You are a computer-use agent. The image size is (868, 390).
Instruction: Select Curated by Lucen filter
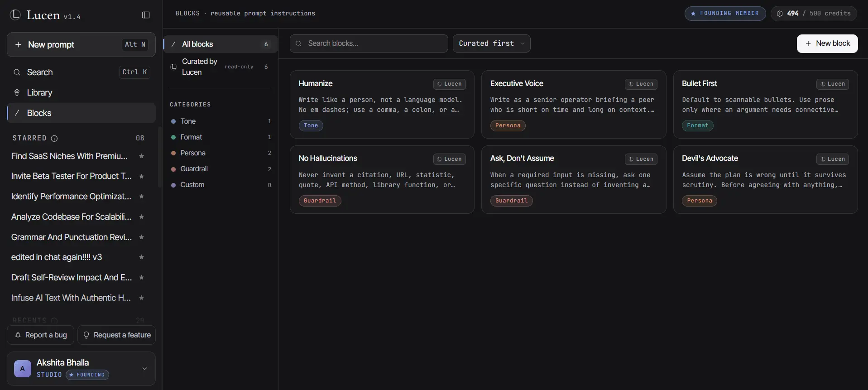point(221,67)
